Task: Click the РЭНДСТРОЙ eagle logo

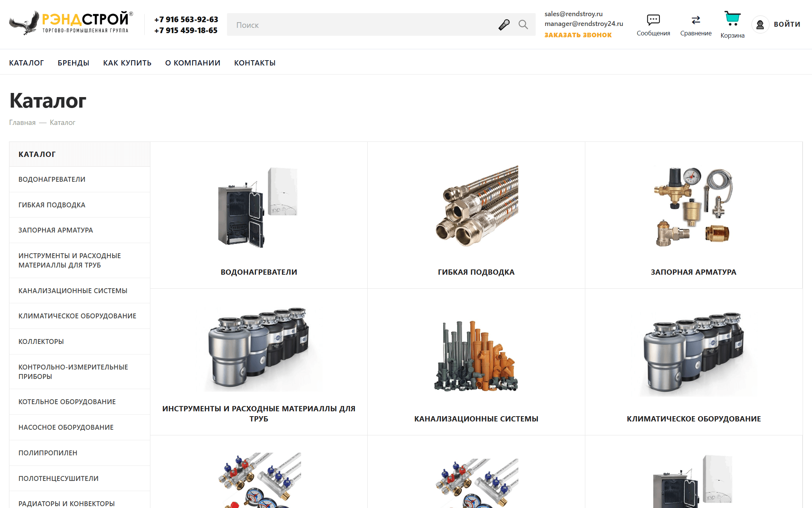Action: click(x=71, y=23)
